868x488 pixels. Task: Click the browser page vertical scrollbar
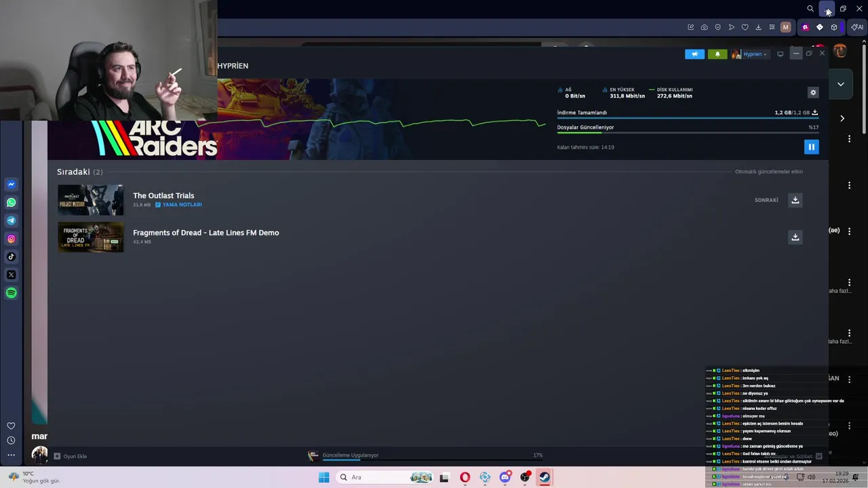coord(864,88)
